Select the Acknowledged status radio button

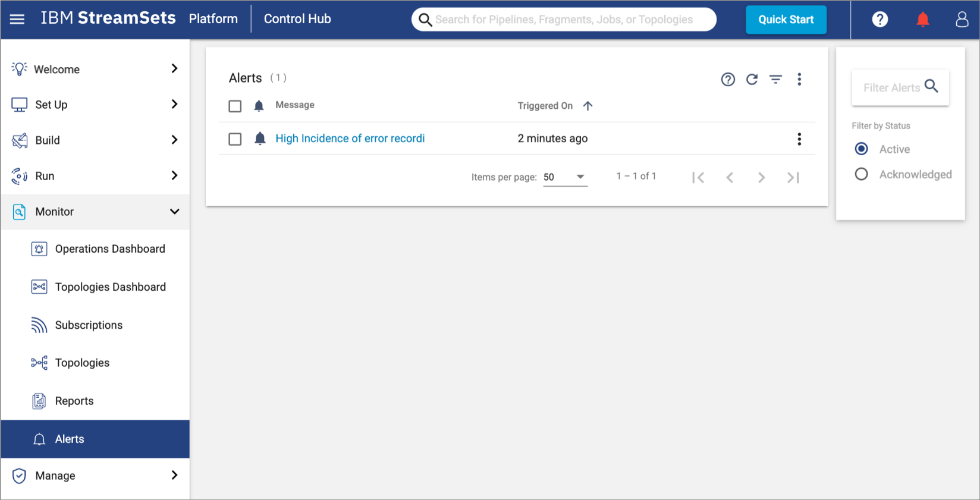click(861, 174)
